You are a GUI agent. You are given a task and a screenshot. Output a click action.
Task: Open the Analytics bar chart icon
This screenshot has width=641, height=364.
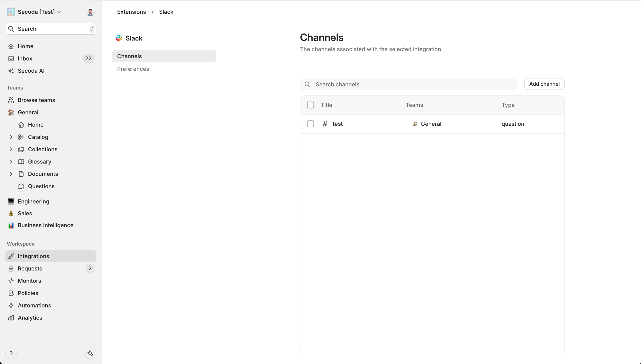tap(11, 318)
